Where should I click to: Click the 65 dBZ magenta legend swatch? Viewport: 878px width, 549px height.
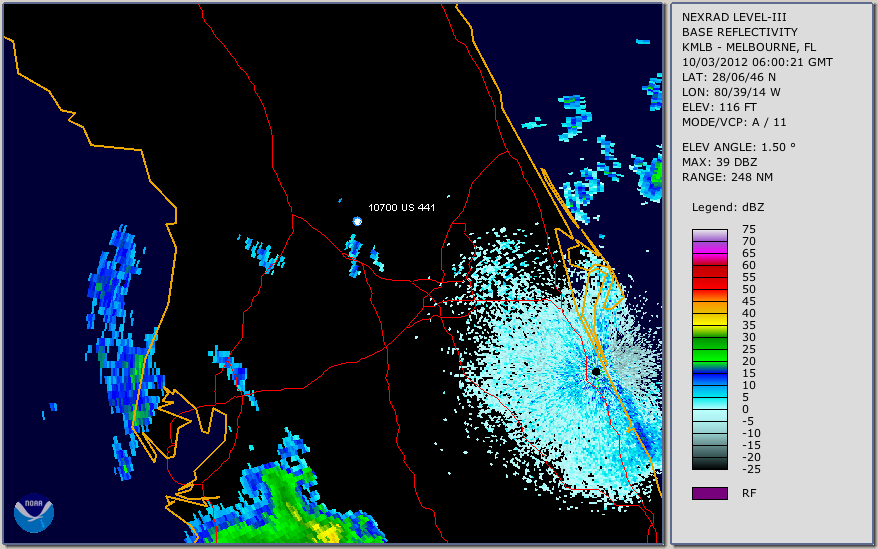click(x=710, y=259)
